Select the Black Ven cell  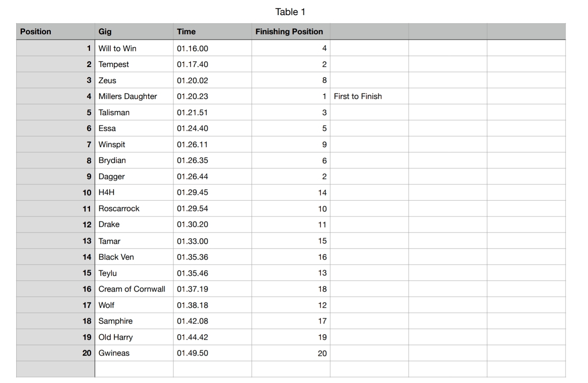click(134, 257)
